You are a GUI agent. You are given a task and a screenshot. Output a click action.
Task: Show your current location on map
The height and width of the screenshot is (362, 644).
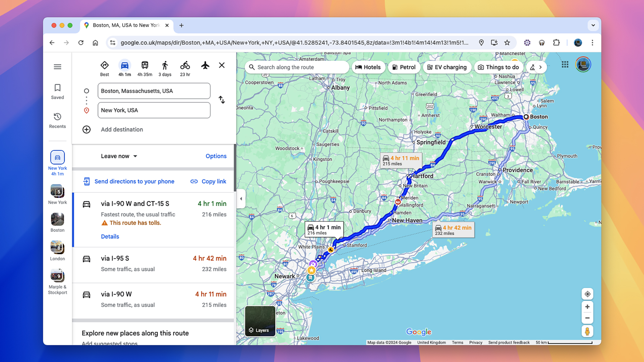(587, 294)
